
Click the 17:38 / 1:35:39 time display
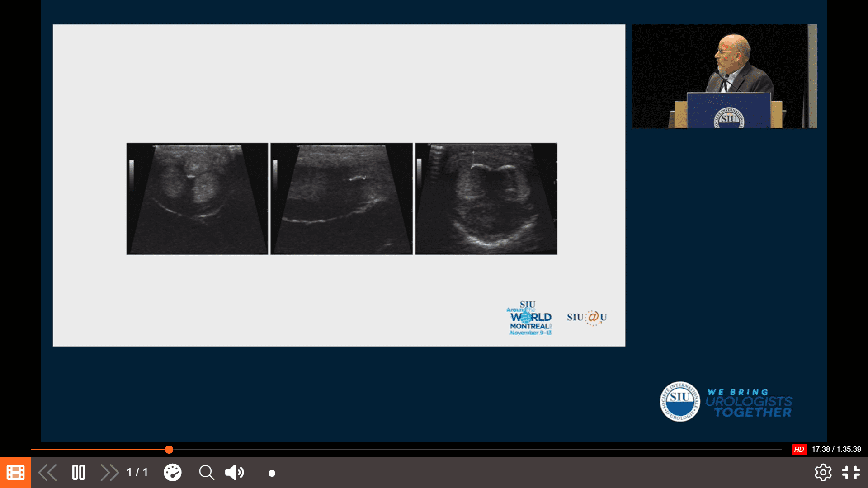coord(836,449)
